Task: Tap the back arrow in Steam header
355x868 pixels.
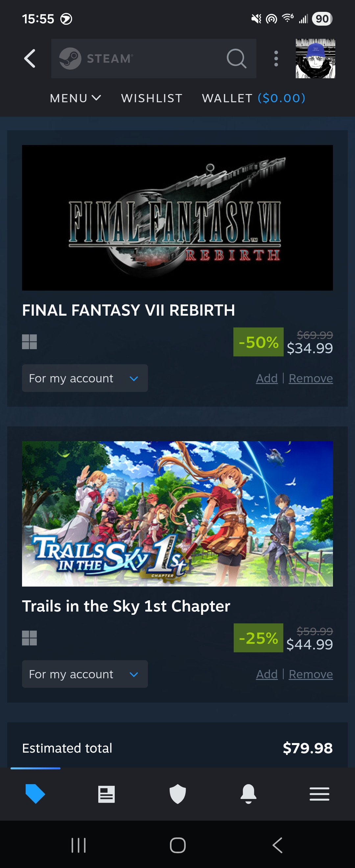Action: click(x=30, y=59)
